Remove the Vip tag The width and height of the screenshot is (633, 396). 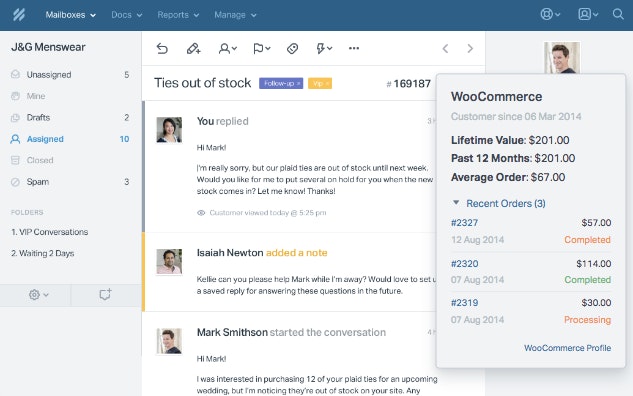[x=327, y=84]
